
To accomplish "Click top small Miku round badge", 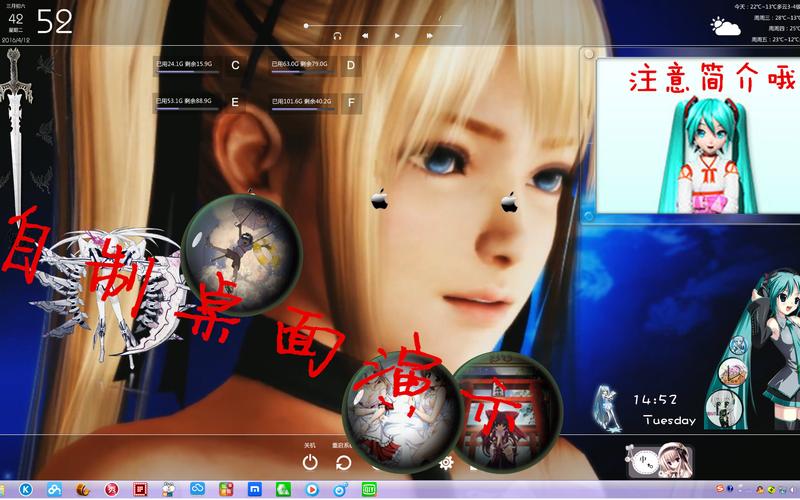I will tap(737, 346).
